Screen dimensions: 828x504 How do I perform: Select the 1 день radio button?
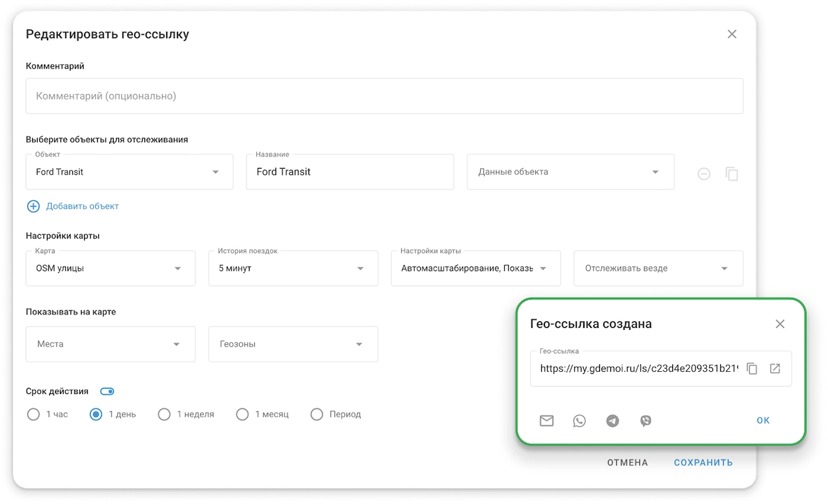[96, 414]
